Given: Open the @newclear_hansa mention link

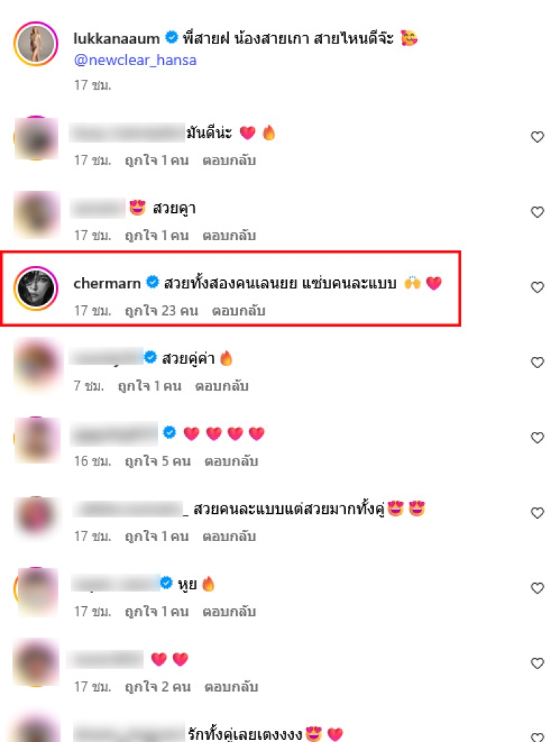Looking at the screenshot, I should 135,60.
